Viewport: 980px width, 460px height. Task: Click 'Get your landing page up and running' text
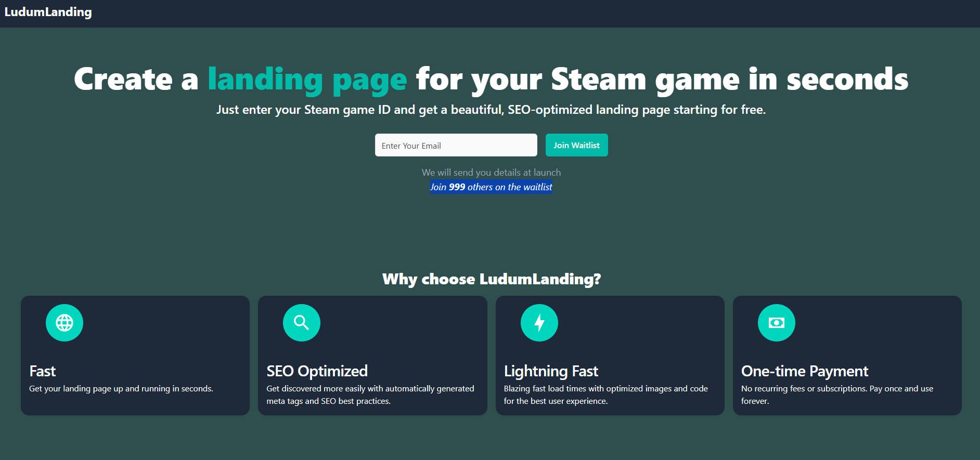tap(121, 389)
